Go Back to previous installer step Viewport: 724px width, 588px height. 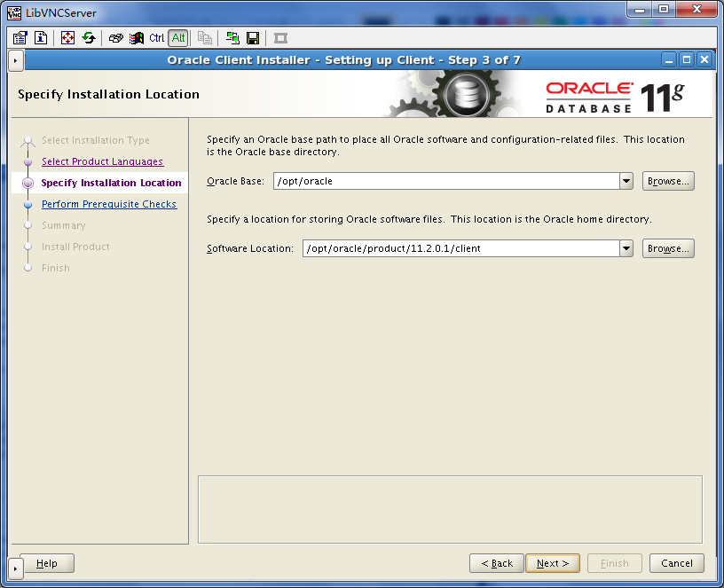[x=497, y=563]
